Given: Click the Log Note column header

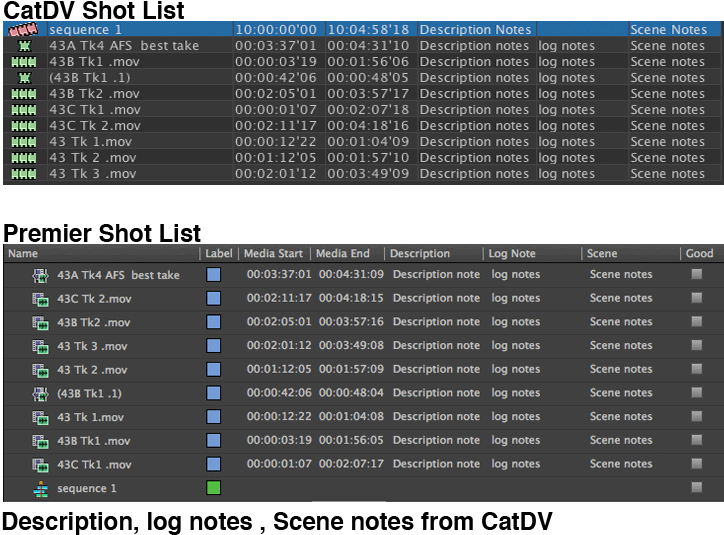Looking at the screenshot, I should 511,254.
